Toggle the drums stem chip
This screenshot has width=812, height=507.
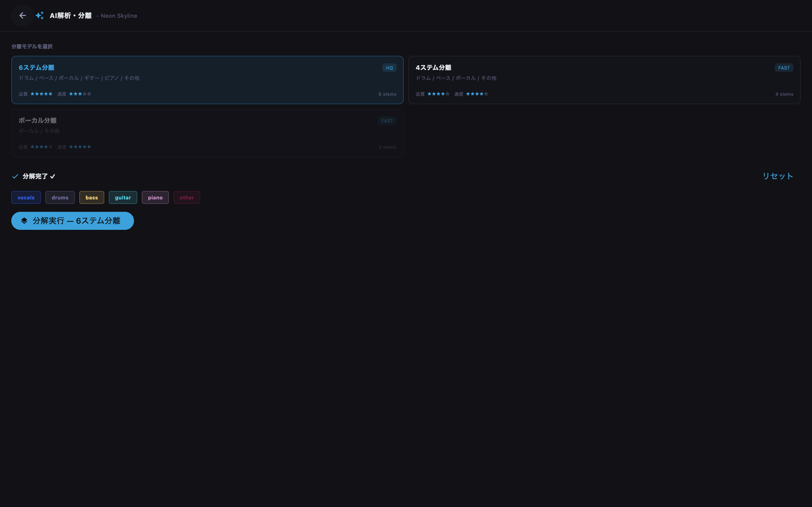[60, 197]
